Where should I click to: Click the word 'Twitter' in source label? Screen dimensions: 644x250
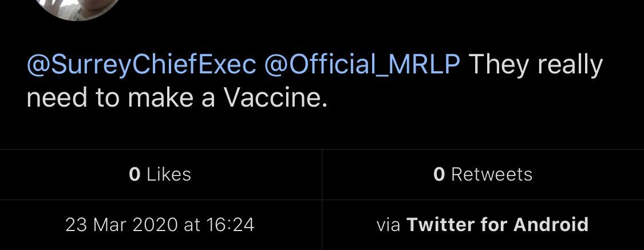440,224
